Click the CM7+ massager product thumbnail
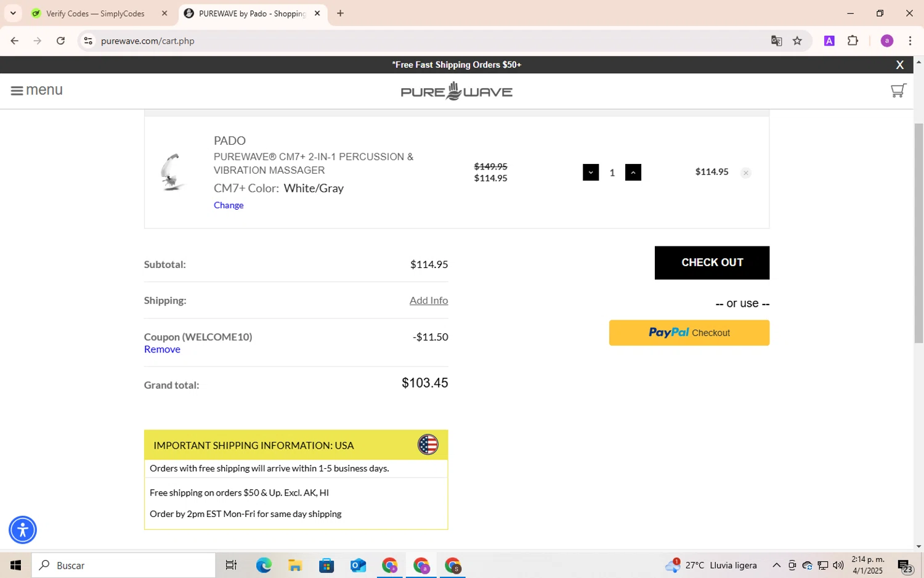Viewport: 924px width, 578px height. tap(172, 173)
